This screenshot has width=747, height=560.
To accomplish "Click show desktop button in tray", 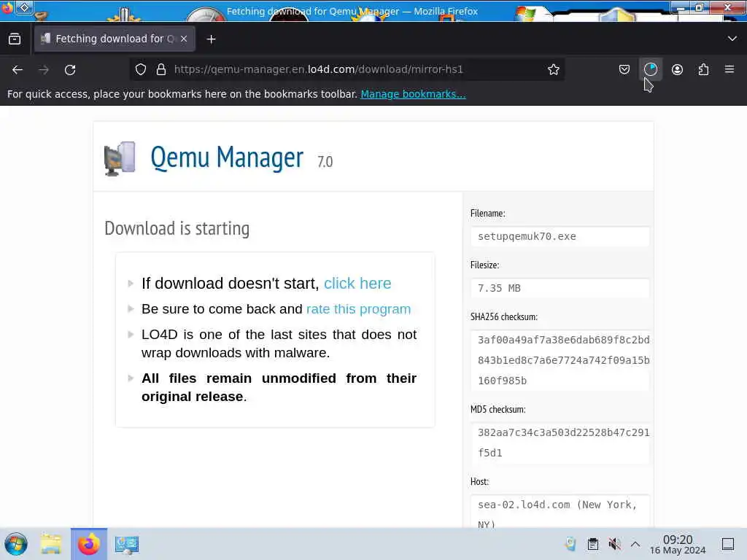I will [x=728, y=544].
